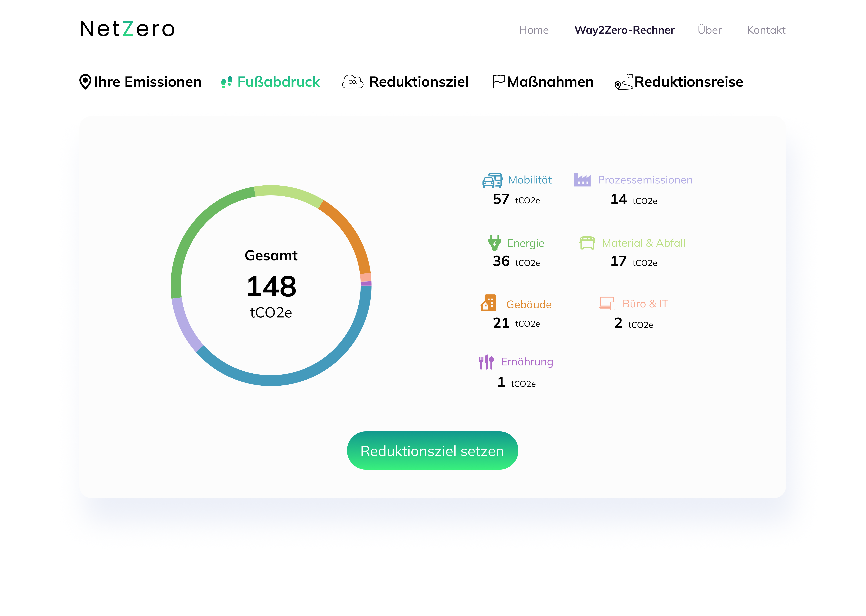
Task: Click the Mobilität value 57
Action: tap(501, 199)
